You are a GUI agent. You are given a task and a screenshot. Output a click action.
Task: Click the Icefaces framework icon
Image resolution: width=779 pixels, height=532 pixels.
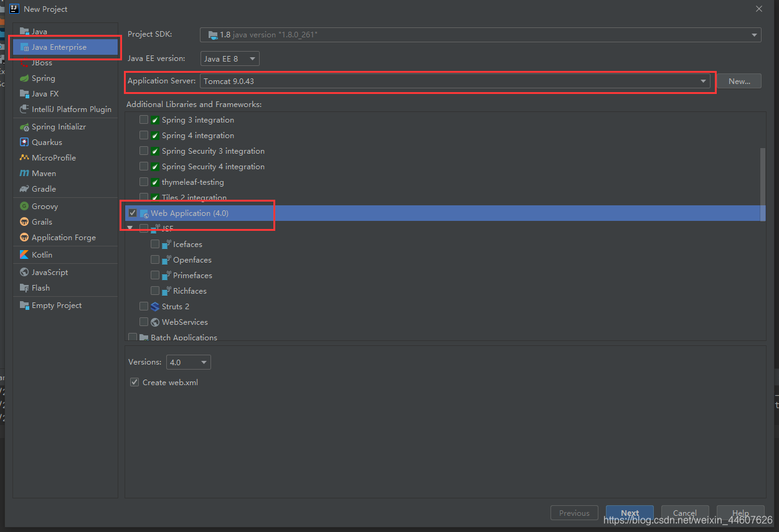[x=166, y=245]
